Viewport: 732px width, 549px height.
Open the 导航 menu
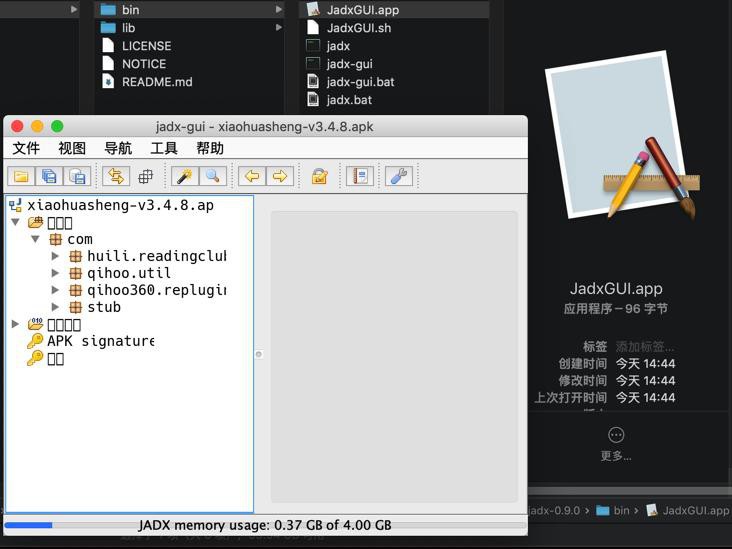pos(118,148)
